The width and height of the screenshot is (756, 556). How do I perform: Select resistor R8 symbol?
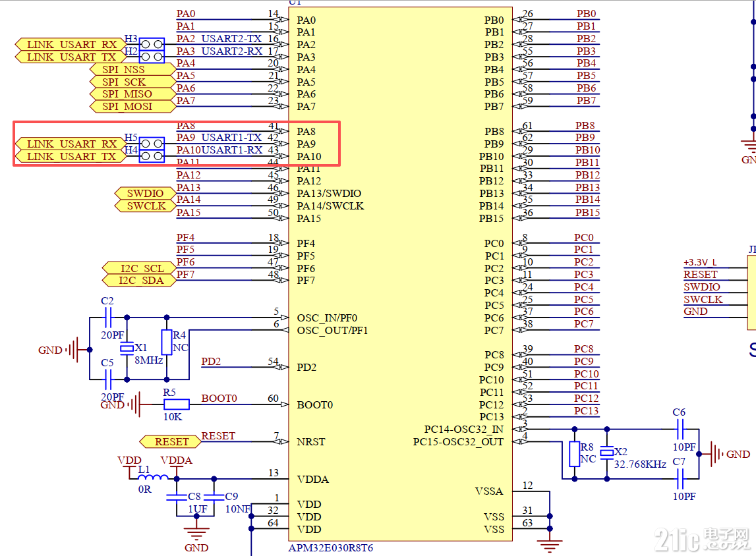point(574,454)
